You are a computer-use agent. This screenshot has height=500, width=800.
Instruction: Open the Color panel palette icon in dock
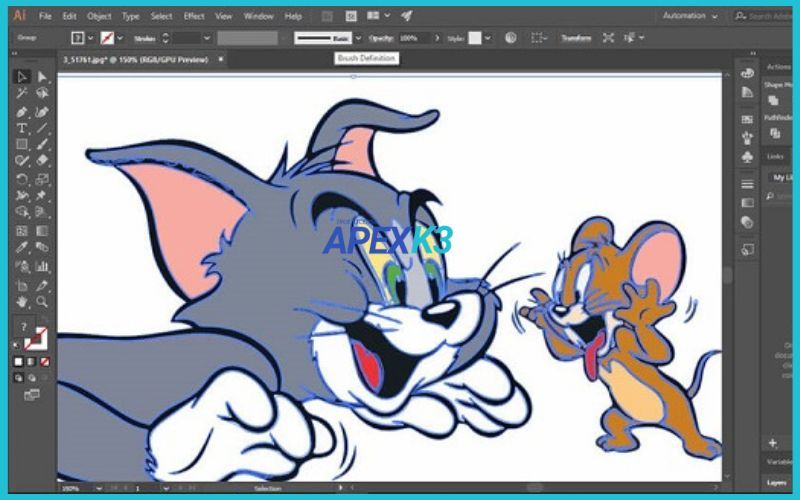click(747, 73)
